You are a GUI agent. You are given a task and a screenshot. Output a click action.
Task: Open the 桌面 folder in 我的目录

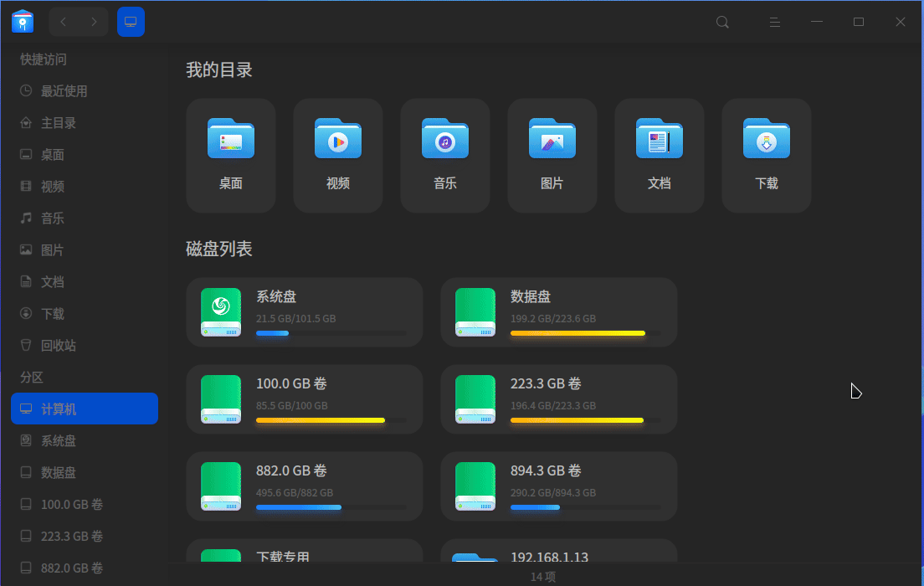pyautogui.click(x=231, y=155)
